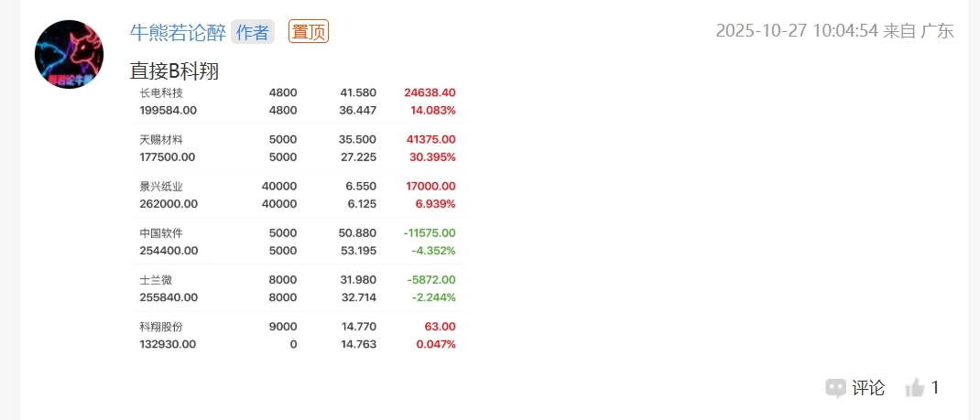Click 景兴纸业 stock name in image
The image size is (980, 420).
click(x=161, y=186)
